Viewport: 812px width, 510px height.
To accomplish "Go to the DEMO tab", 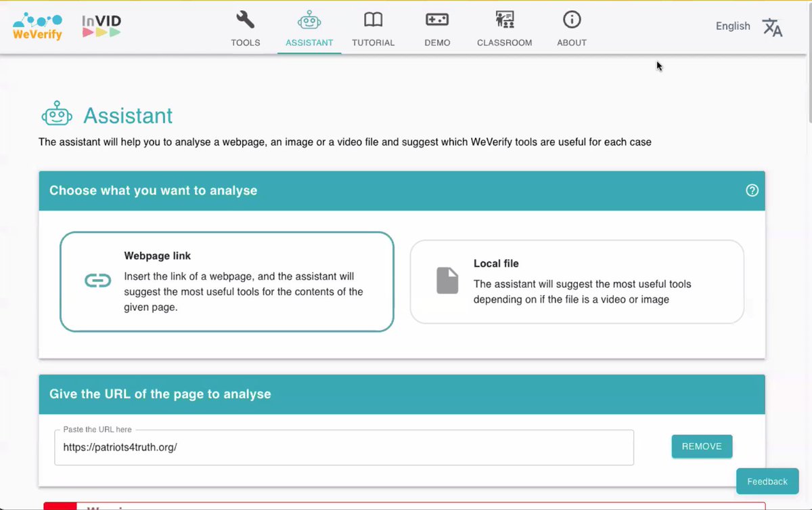I will click(x=437, y=28).
